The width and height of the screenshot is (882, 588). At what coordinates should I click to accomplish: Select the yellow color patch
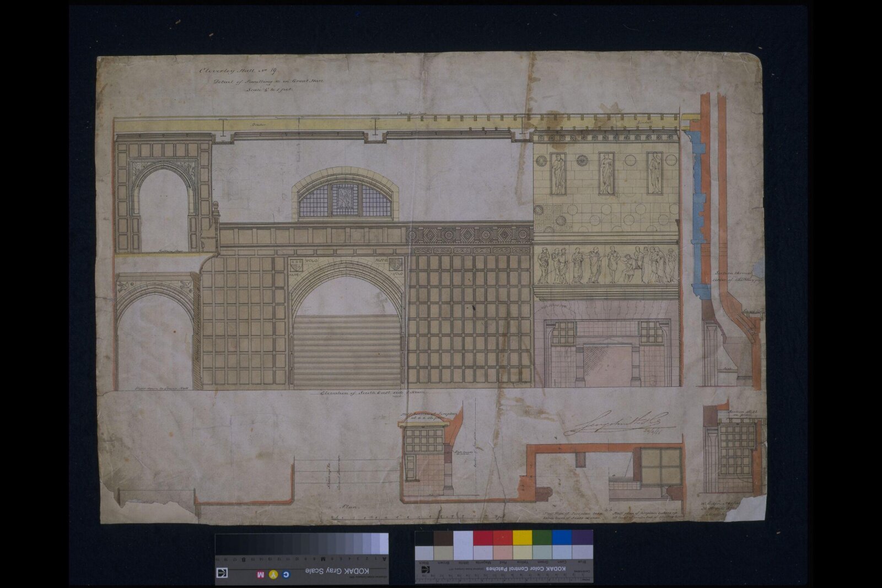(x=522, y=537)
